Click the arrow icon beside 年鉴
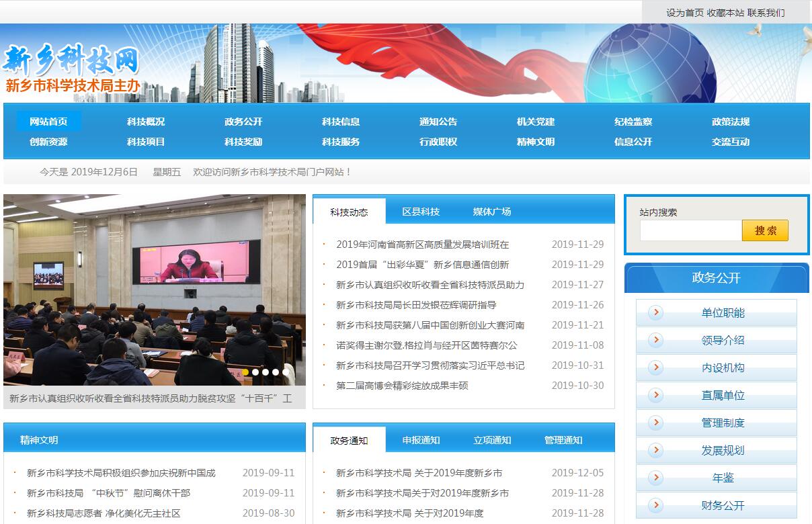The width and height of the screenshot is (812, 524). pos(656,478)
